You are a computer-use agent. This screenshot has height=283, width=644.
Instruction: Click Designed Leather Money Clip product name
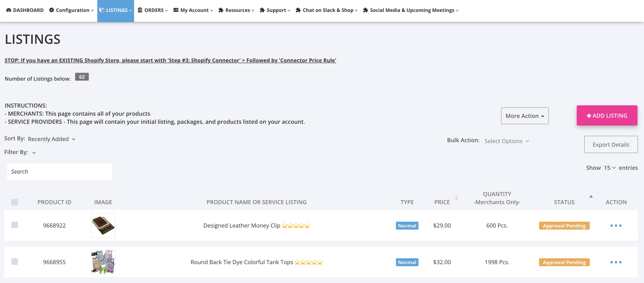pos(241,226)
